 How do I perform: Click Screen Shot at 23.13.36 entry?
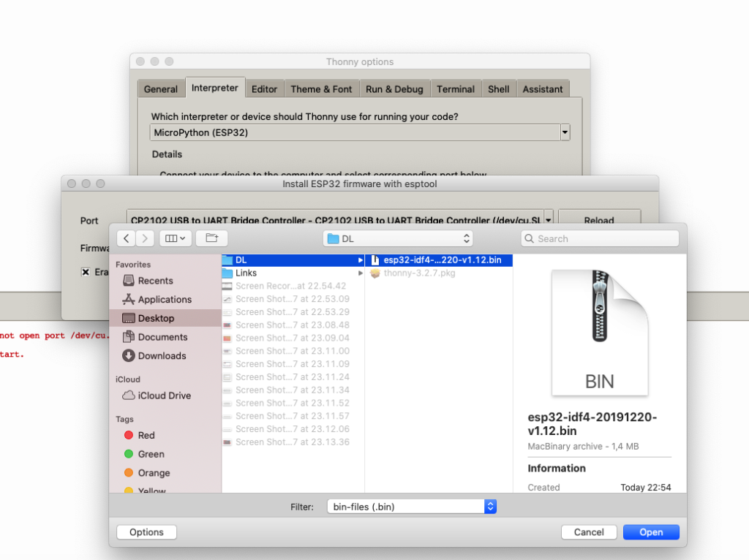[x=293, y=442]
